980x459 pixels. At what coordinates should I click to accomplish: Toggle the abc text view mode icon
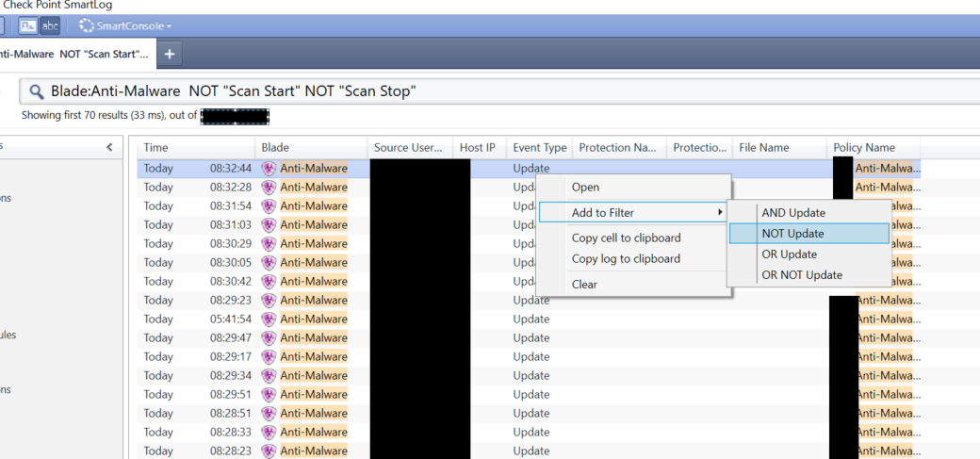click(x=49, y=26)
